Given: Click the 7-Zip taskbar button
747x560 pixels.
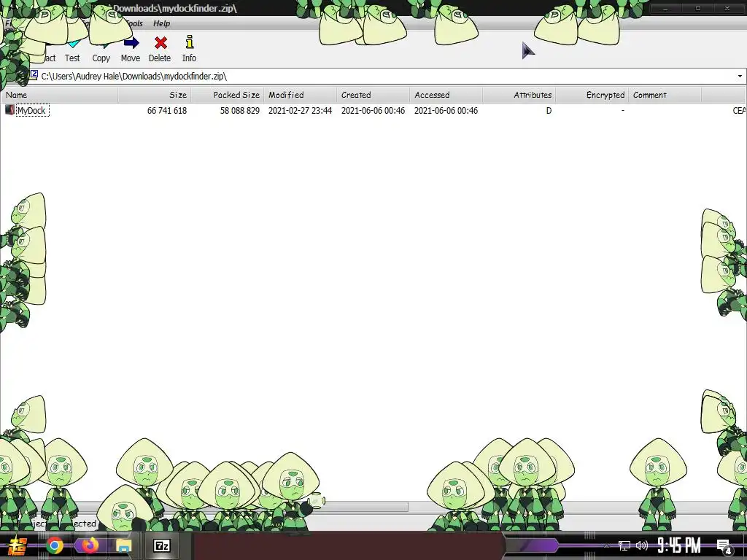Looking at the screenshot, I should point(161,545).
